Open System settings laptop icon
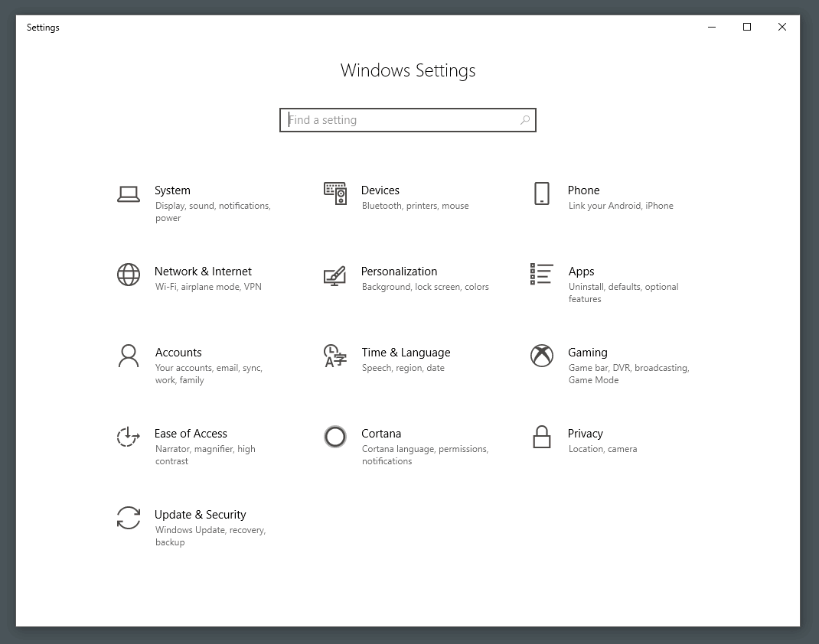Viewport: 819px width, 644px height. [x=128, y=194]
